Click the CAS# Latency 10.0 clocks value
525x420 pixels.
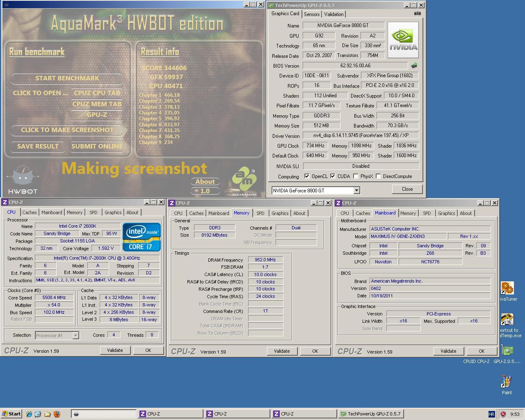(x=265, y=275)
